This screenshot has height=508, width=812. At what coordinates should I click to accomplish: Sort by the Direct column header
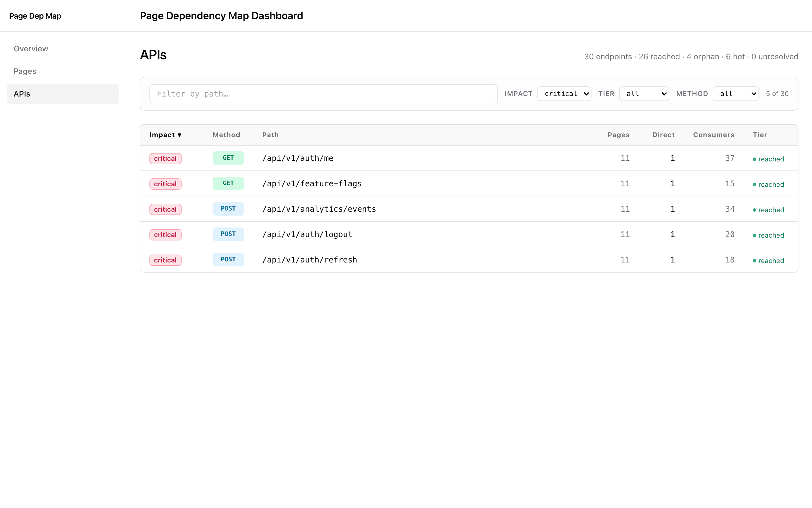[663, 135]
